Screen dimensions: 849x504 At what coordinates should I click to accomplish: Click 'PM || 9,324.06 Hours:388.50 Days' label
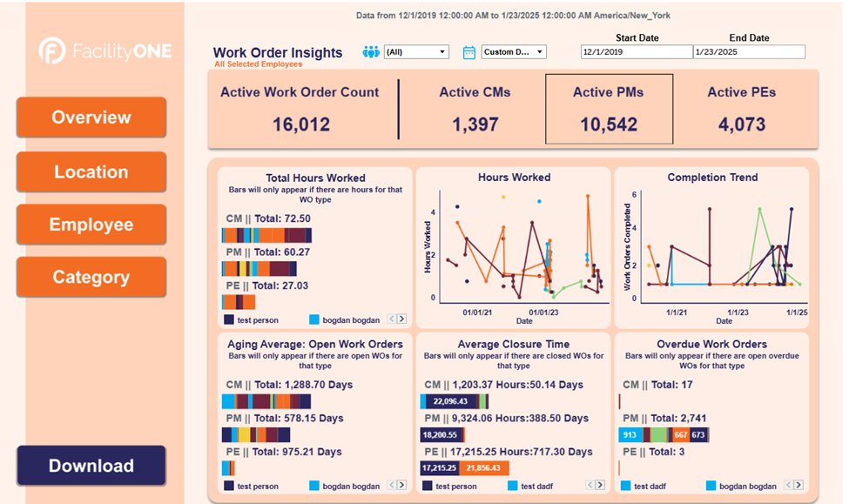point(506,419)
